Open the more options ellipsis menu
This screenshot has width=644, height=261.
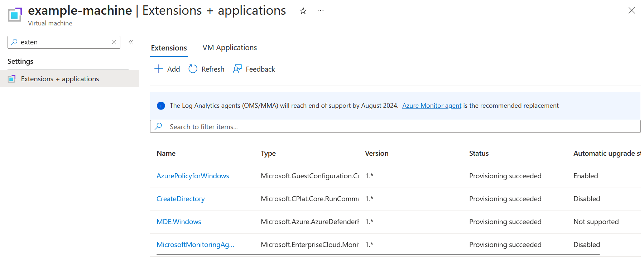click(x=321, y=11)
